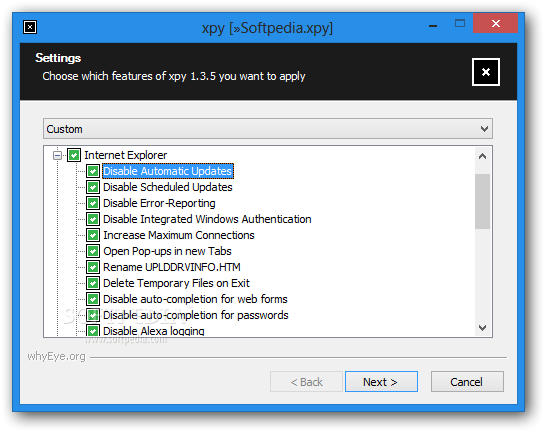This screenshot has width=545, height=432.
Task: Select Open Pop-ups in new Tabs label
Action: pos(167,251)
